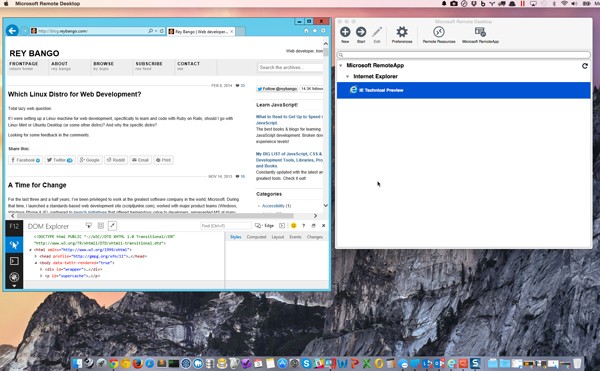Go back in Internet Explorer
This screenshot has height=371, width=600.
12,30
